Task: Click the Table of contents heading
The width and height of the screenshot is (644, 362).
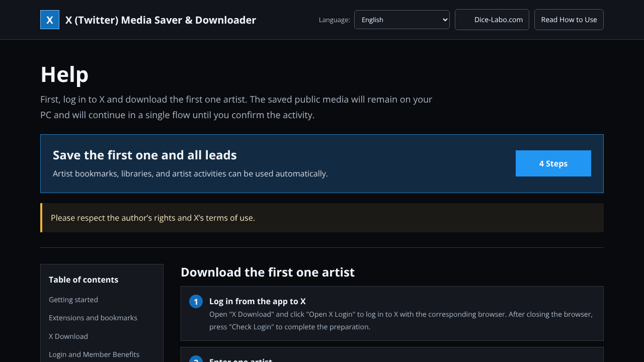Action: point(84,280)
